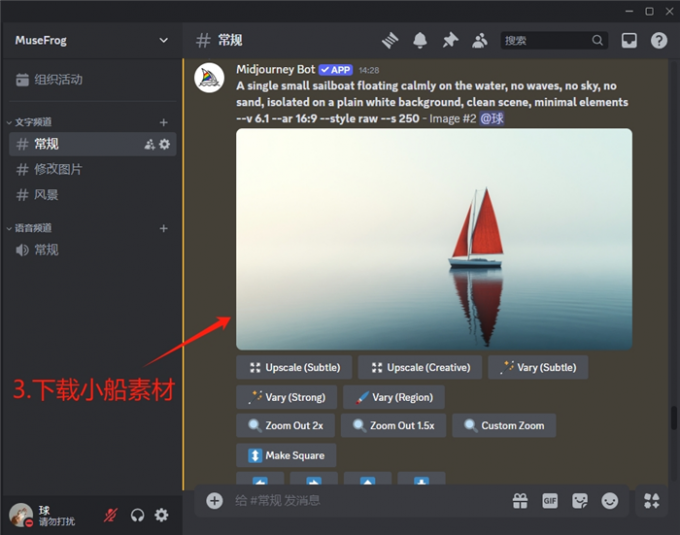
Task: Open user avatar status panel
Action: (21, 515)
